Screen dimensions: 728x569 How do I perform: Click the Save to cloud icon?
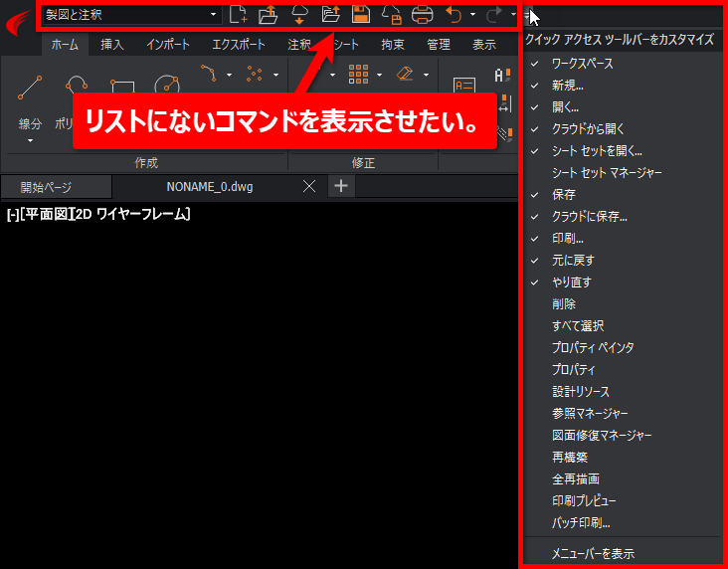(392, 14)
